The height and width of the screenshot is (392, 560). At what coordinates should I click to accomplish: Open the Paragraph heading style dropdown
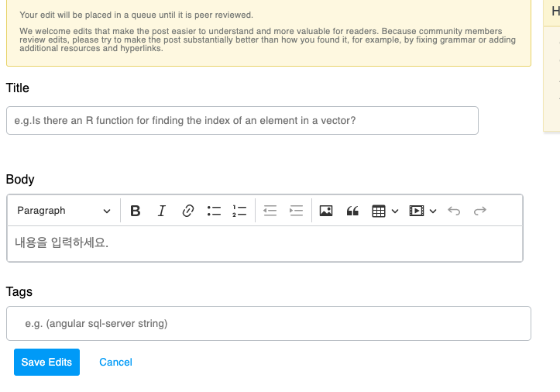[64, 211]
